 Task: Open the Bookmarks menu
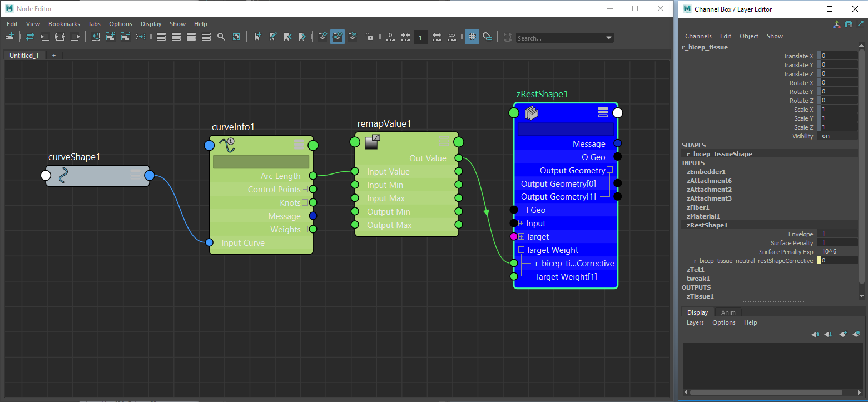point(64,24)
